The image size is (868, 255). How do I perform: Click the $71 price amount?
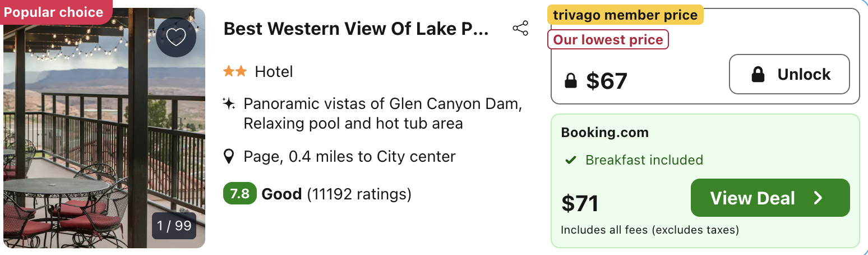point(580,203)
